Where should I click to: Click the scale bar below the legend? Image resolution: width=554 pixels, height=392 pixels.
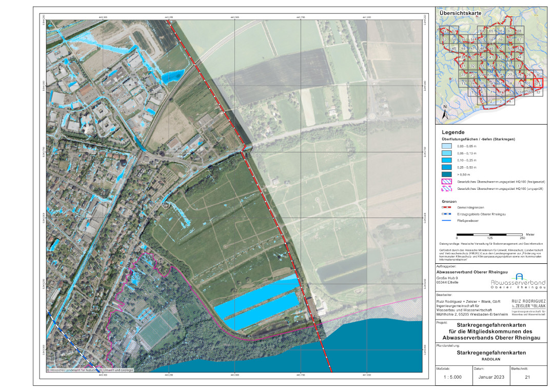(489, 234)
